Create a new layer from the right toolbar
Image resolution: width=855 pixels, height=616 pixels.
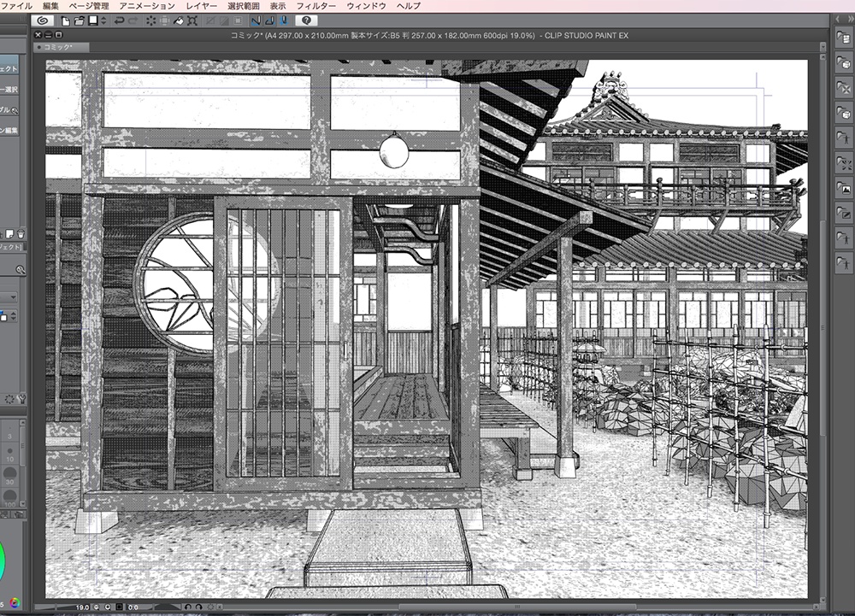pos(843,39)
